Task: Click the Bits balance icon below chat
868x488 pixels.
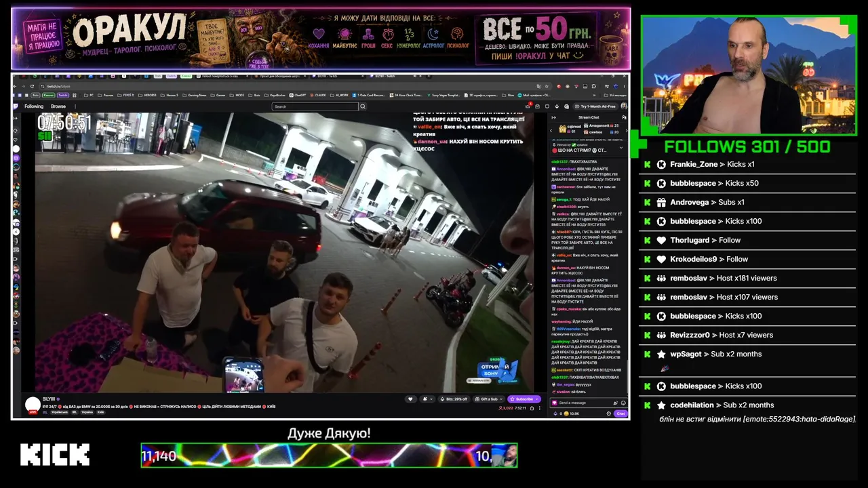Action: pyautogui.click(x=555, y=413)
